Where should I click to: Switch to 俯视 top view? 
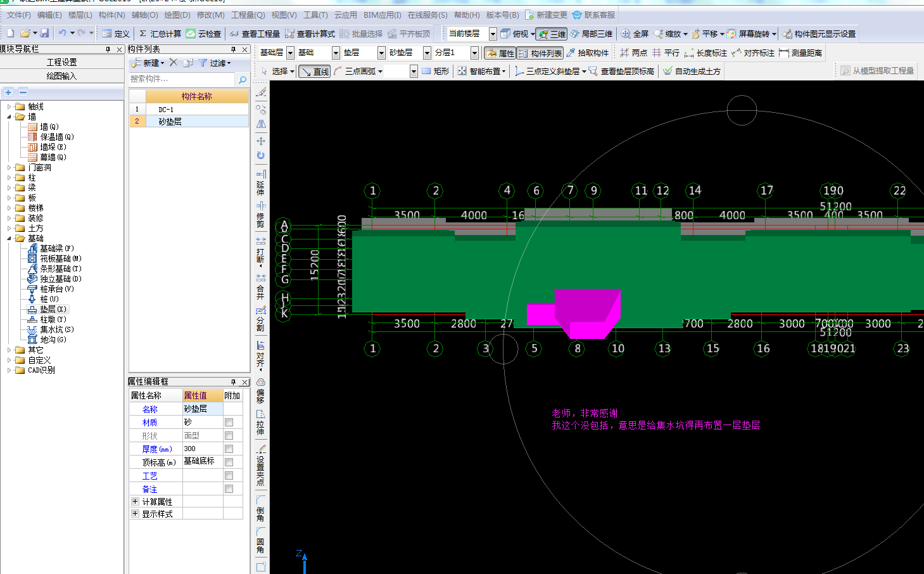pos(514,34)
